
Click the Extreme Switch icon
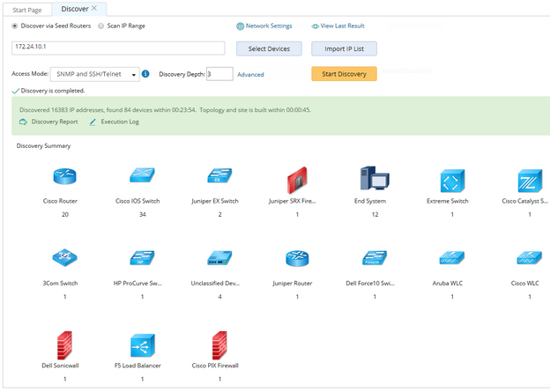pos(452,181)
